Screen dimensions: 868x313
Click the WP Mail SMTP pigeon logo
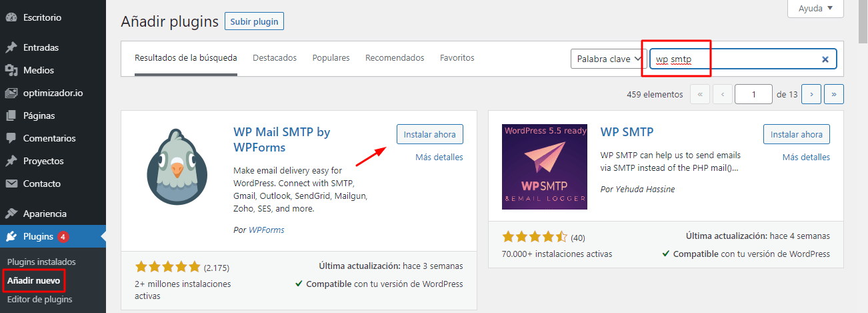pyautogui.click(x=177, y=168)
